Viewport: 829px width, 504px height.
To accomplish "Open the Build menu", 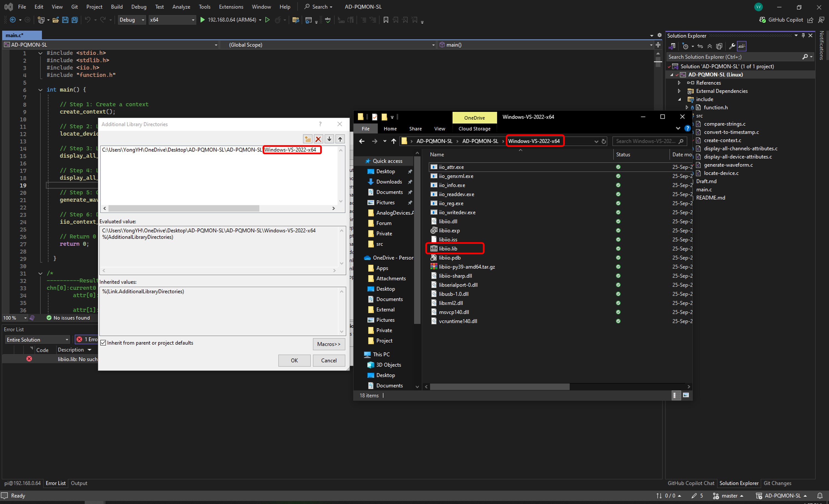I will [117, 7].
